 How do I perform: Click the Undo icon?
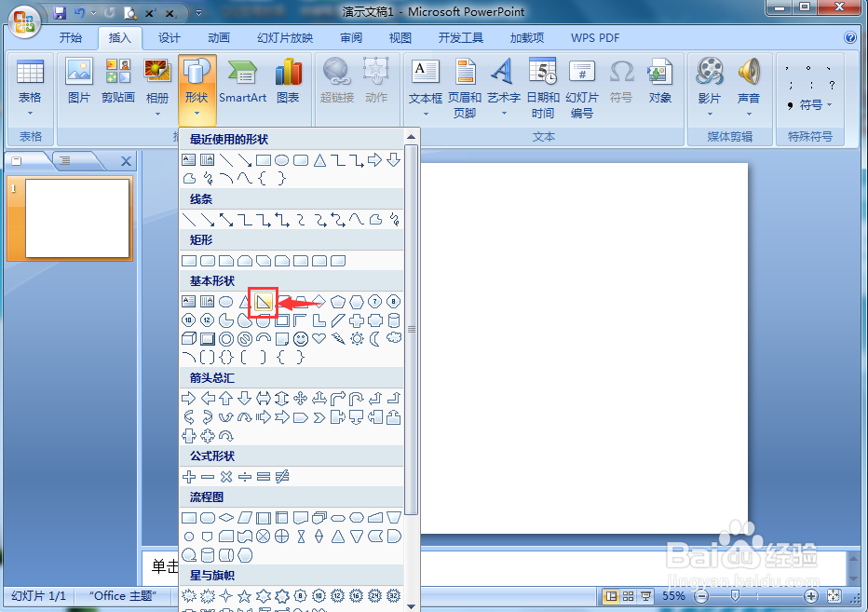tap(80, 12)
